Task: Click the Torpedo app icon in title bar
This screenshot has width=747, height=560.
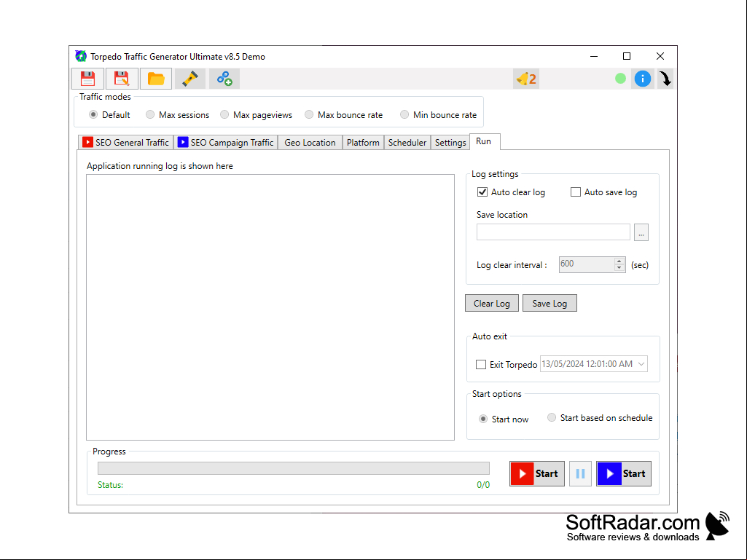Action: (x=81, y=56)
